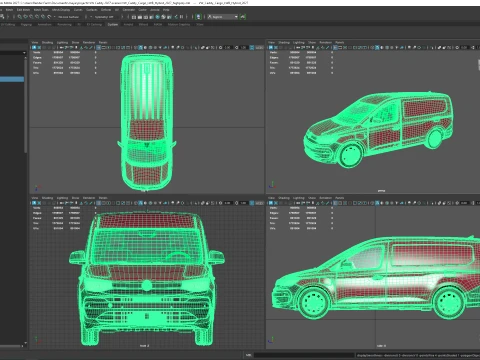The height and width of the screenshot is (360, 480).
Task: Open Light Editor icon
Action: [169, 17]
